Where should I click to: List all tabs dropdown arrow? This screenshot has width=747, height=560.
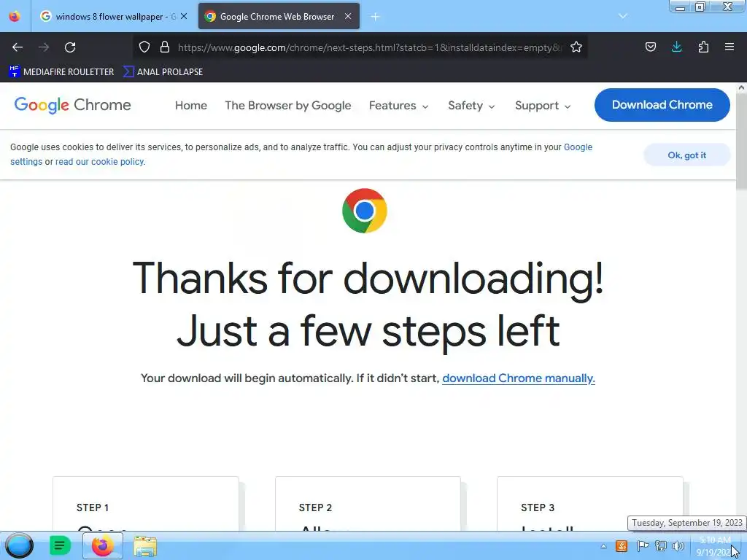pos(623,16)
